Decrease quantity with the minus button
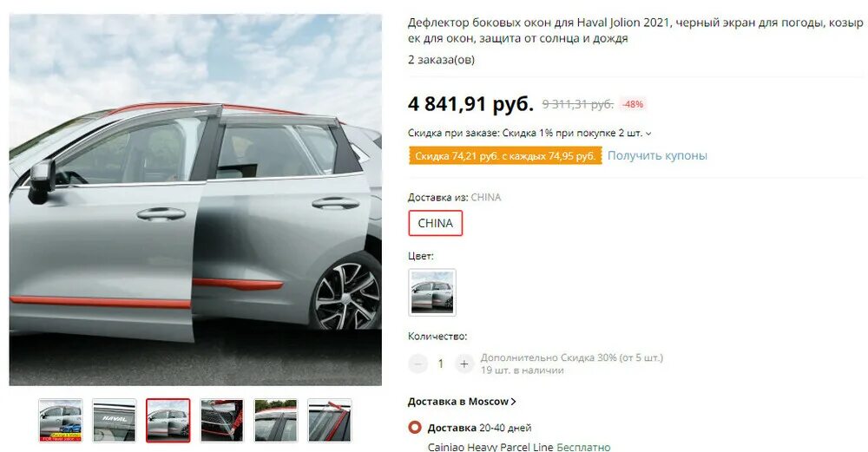Viewport: 868px width, 452px height. point(418,364)
